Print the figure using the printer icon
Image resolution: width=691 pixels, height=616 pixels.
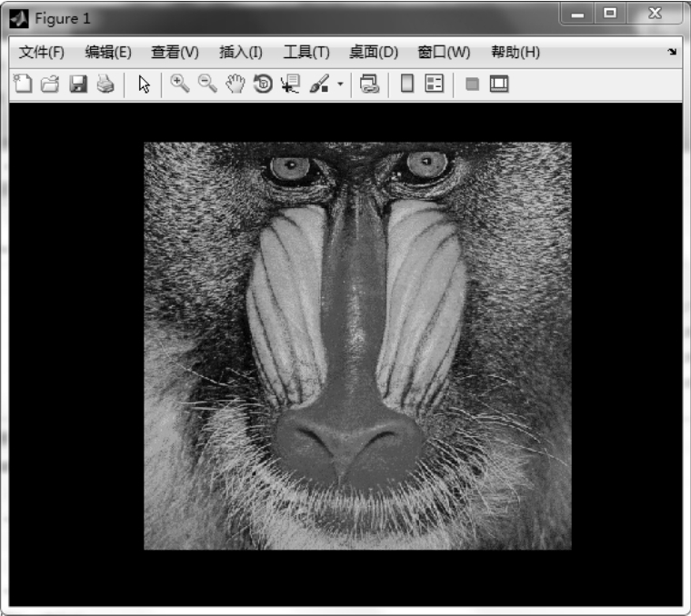click(x=105, y=84)
